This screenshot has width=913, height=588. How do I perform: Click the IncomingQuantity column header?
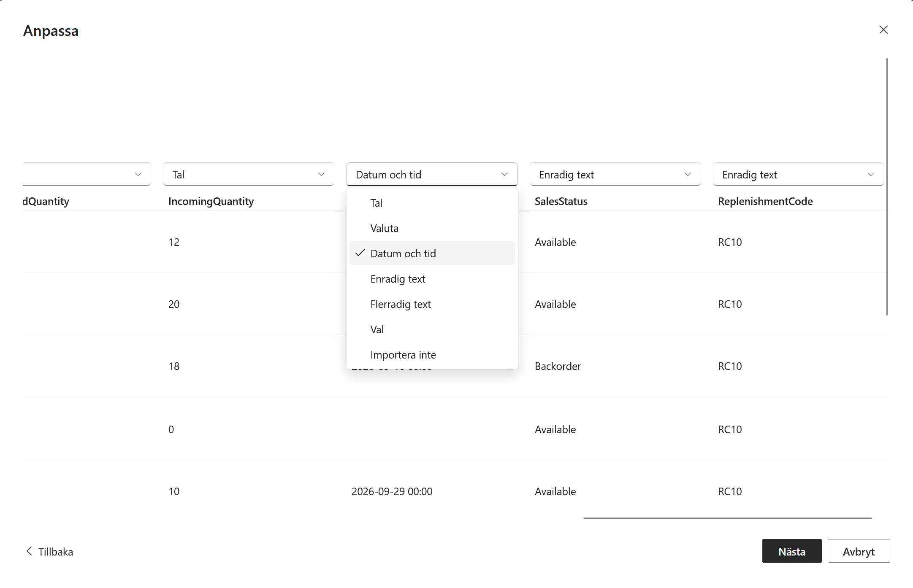click(211, 201)
